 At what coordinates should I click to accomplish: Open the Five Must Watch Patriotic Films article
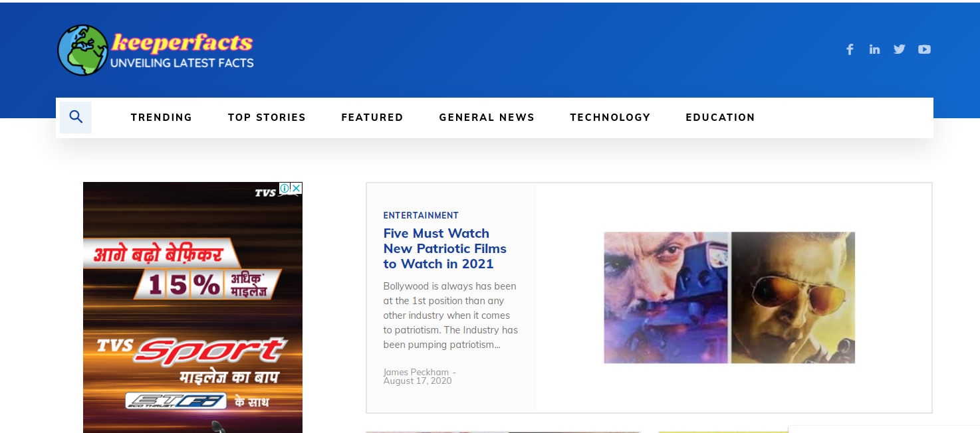click(445, 248)
